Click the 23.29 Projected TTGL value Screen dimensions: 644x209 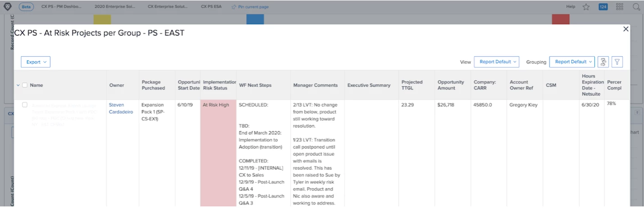pyautogui.click(x=408, y=105)
